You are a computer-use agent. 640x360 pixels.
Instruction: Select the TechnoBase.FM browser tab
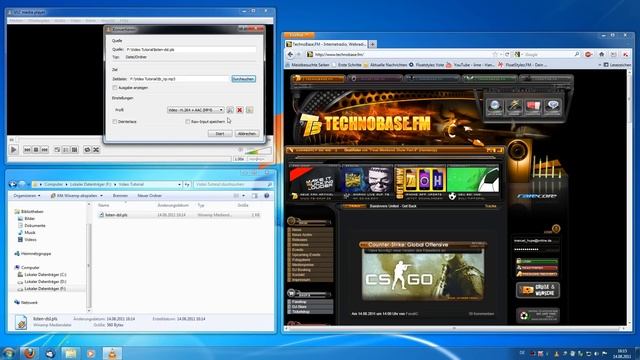coord(326,44)
